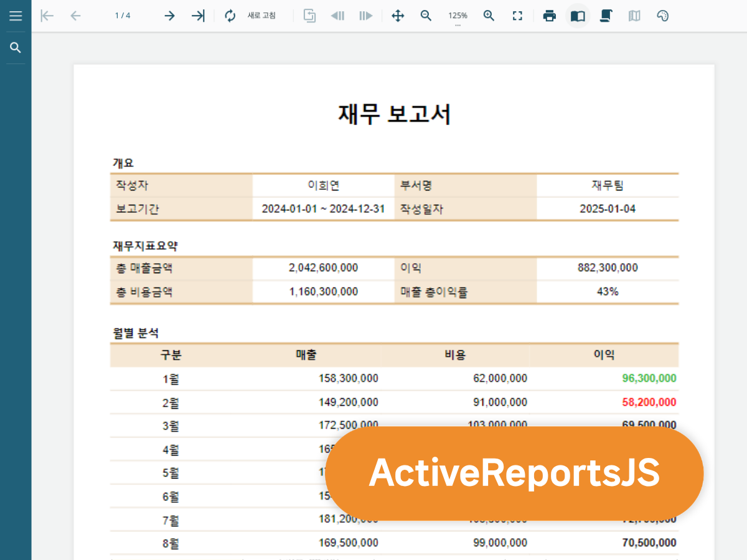Print the 재무 보고서 report
This screenshot has width=747, height=560.
(550, 16)
